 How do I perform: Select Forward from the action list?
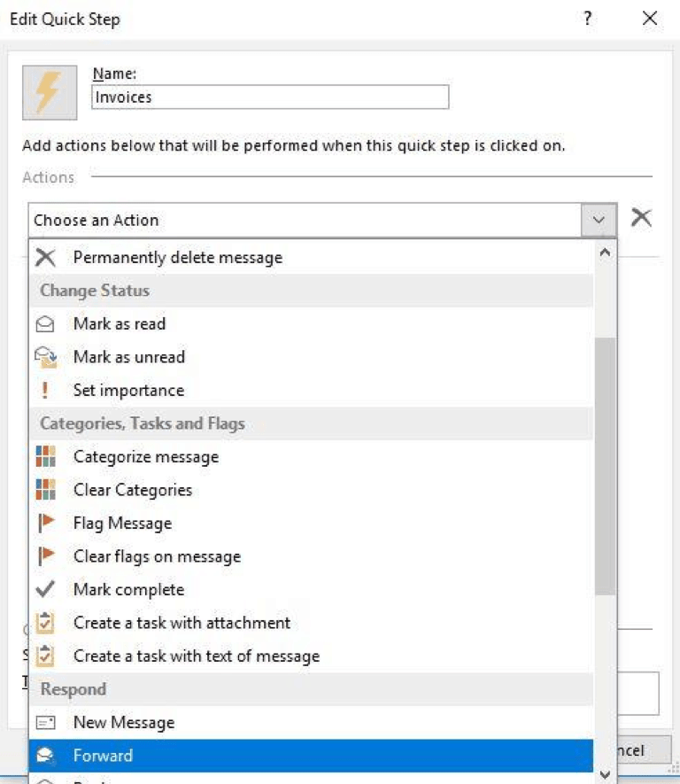(103, 756)
